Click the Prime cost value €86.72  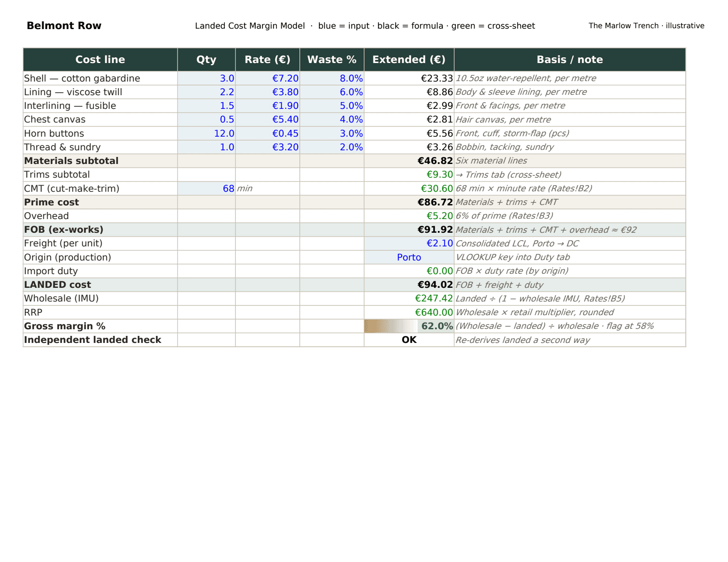click(409, 202)
